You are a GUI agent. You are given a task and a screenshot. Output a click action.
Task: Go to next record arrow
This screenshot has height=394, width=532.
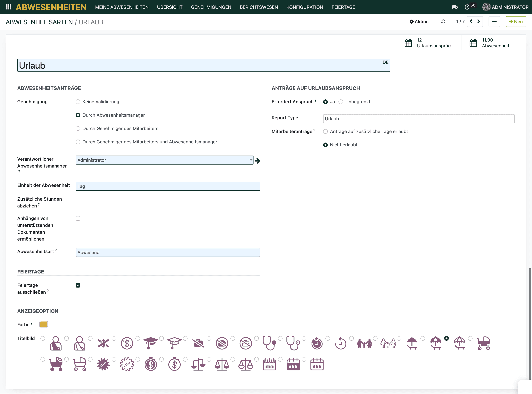(x=479, y=22)
